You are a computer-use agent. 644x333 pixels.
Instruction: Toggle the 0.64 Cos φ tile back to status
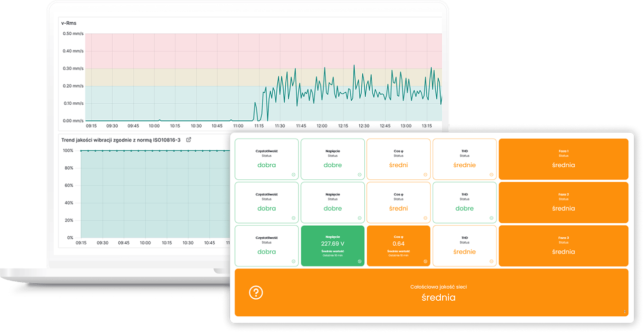coord(425,261)
